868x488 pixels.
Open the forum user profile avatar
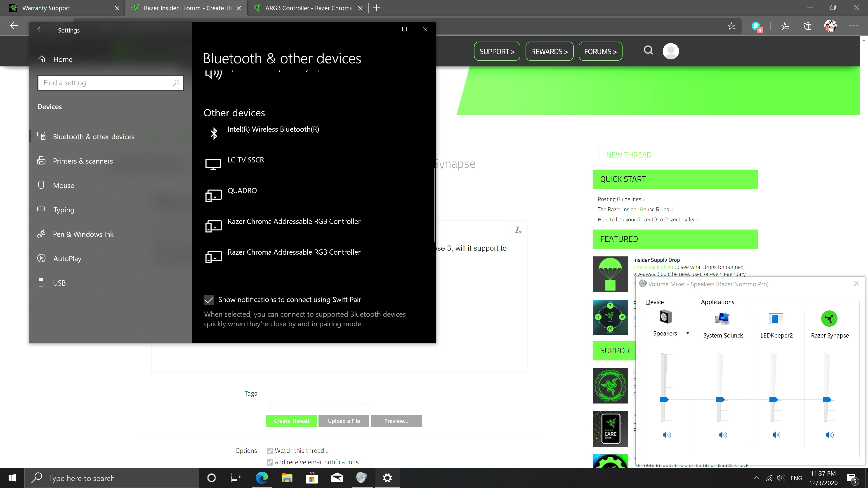[x=670, y=51]
